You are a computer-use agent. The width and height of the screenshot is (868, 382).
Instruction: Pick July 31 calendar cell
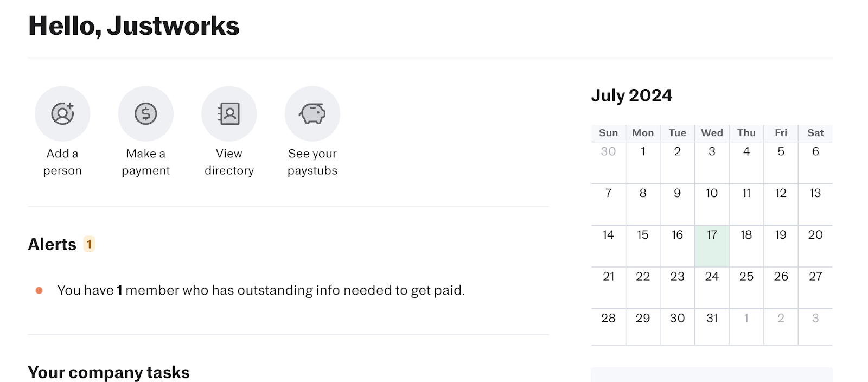(712, 327)
